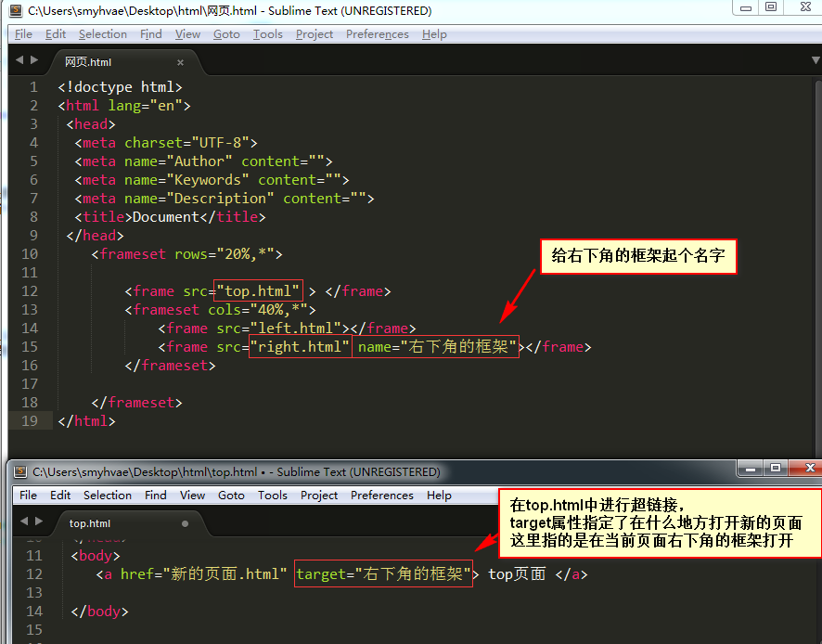Open the Help menu in the top.html window
Image resolution: width=822 pixels, height=644 pixels.
coord(438,496)
